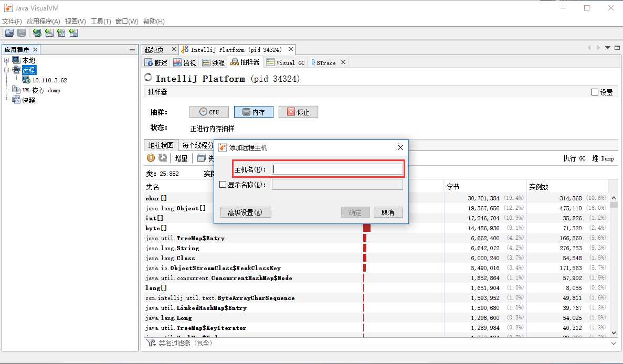Sort by the 字节 column header
The image size is (623, 364).
pos(485,187)
